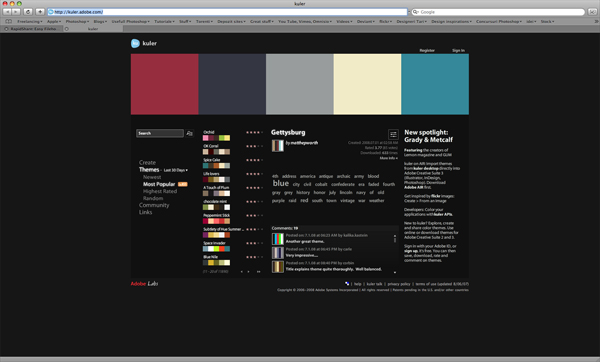The height and width of the screenshot is (362, 600).
Task: Click the Orchid theme swatch strip
Action: point(216,138)
